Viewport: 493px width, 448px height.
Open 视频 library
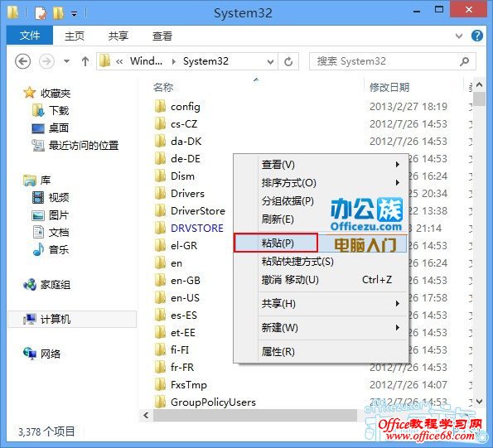coord(51,197)
